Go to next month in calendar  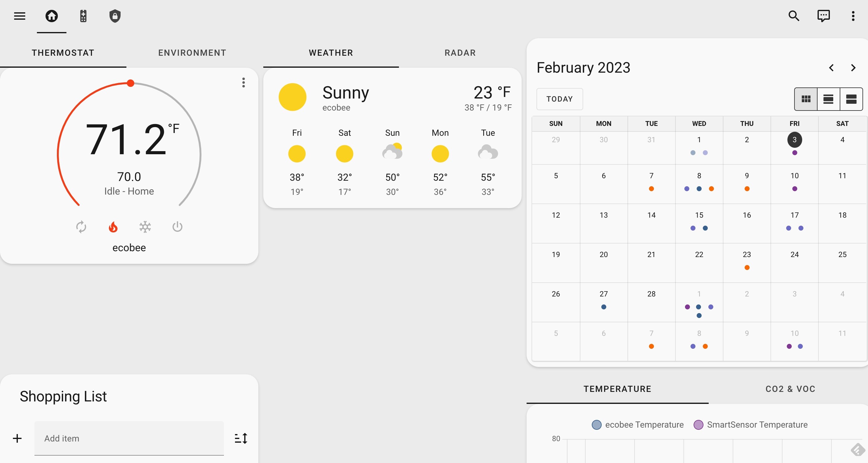(x=853, y=68)
